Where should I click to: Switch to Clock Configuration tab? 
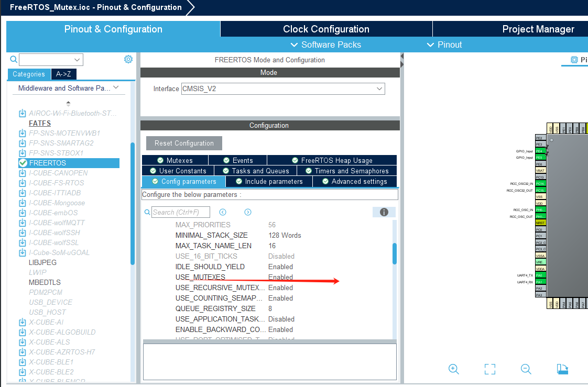point(326,29)
